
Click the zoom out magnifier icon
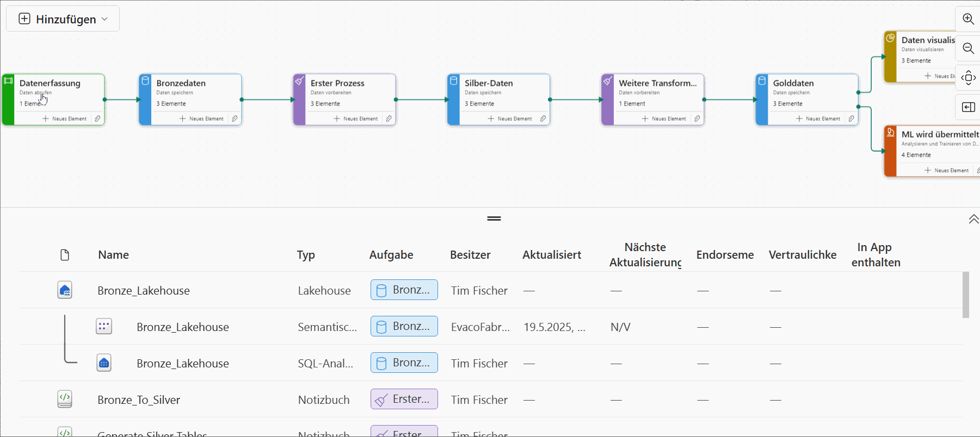(968, 48)
